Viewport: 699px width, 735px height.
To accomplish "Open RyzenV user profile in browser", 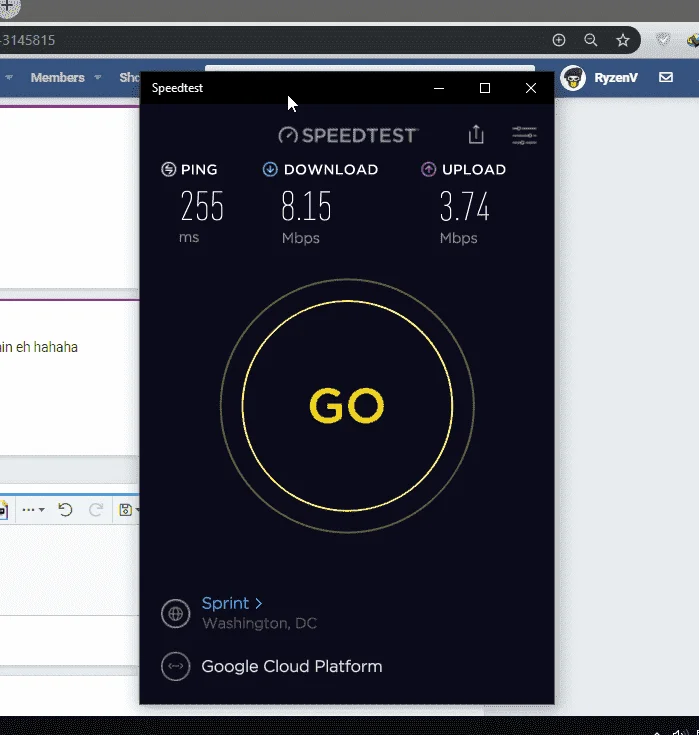I will (x=616, y=77).
